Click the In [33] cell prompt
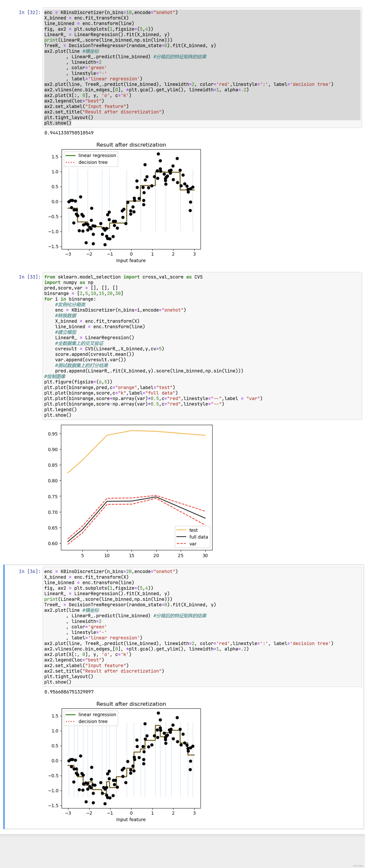 (30, 277)
